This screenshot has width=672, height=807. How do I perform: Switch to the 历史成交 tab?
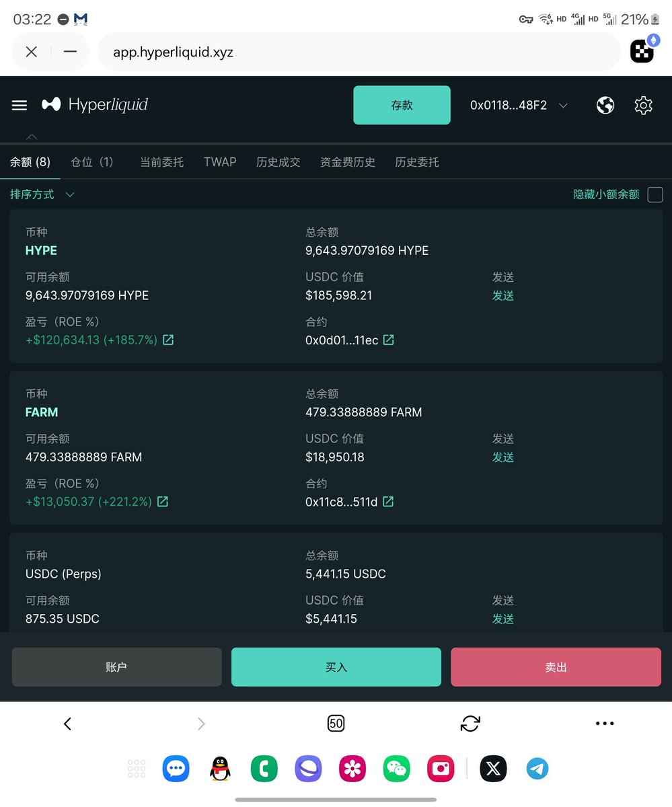coord(278,162)
